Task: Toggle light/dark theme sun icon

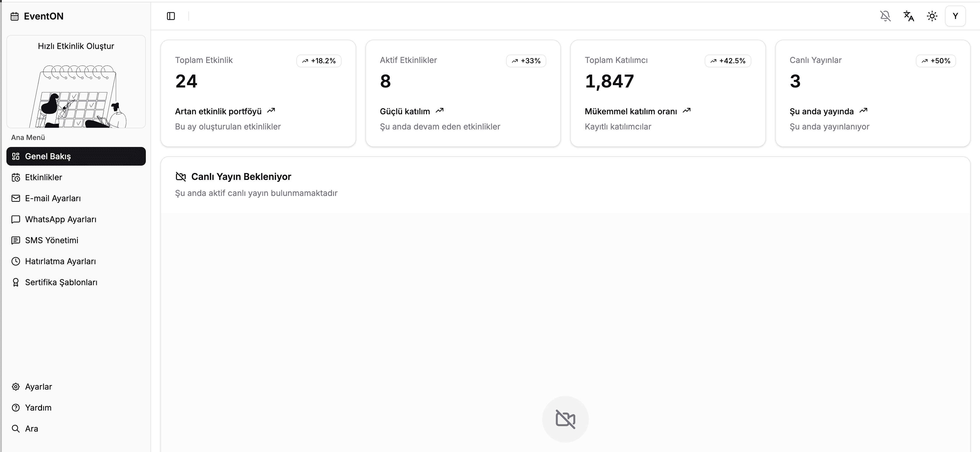Action: [932, 16]
